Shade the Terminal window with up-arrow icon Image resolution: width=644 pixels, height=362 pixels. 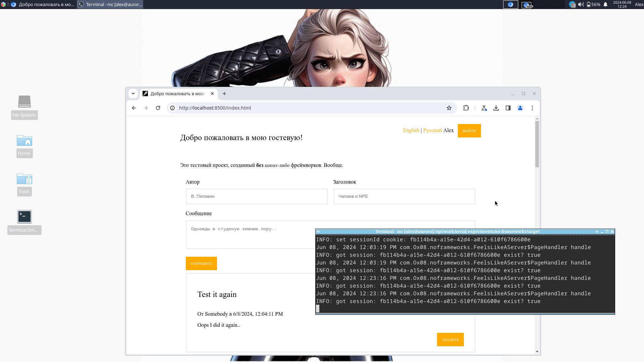click(597, 232)
